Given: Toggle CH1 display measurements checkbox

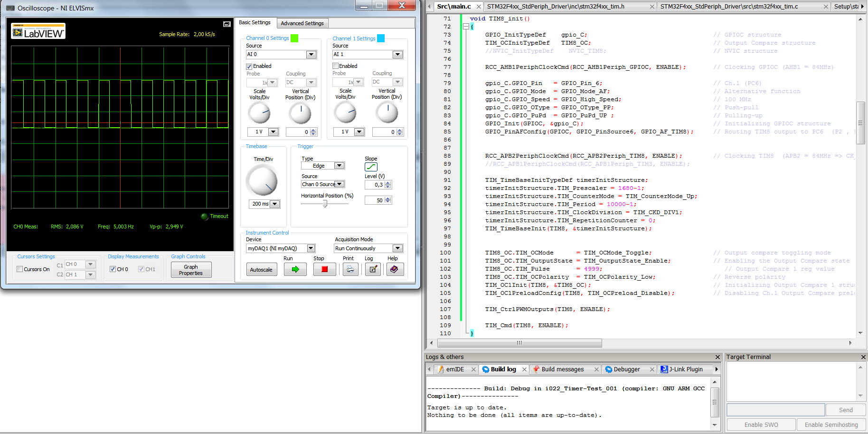Looking at the screenshot, I should point(141,269).
